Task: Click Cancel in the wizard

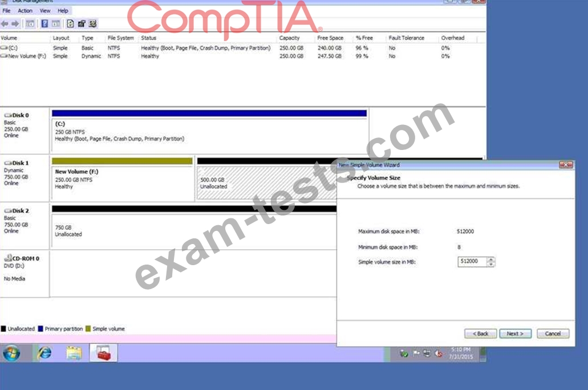Action: coord(553,334)
